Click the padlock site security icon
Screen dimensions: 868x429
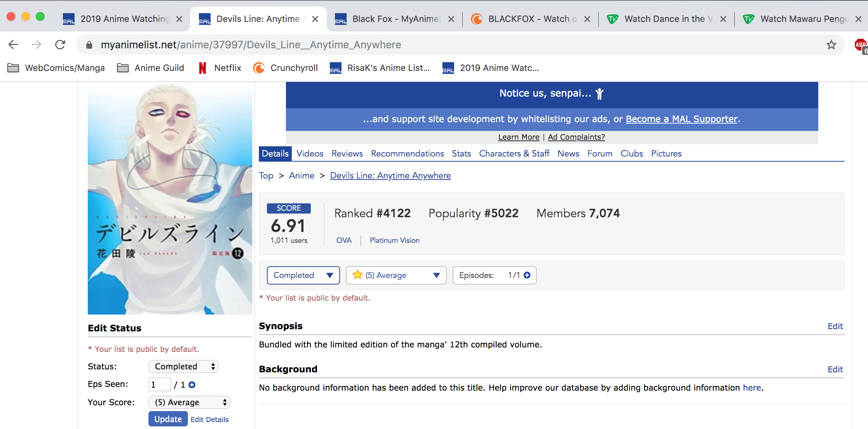(x=89, y=45)
